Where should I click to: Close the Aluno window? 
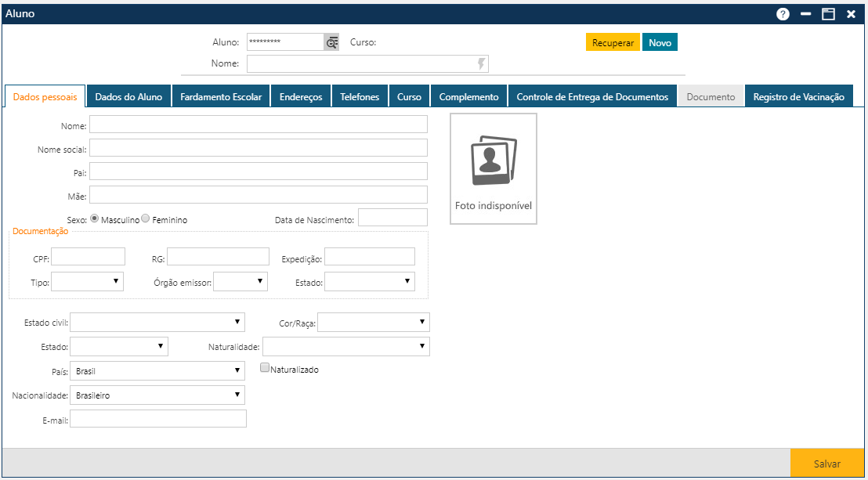(x=851, y=14)
